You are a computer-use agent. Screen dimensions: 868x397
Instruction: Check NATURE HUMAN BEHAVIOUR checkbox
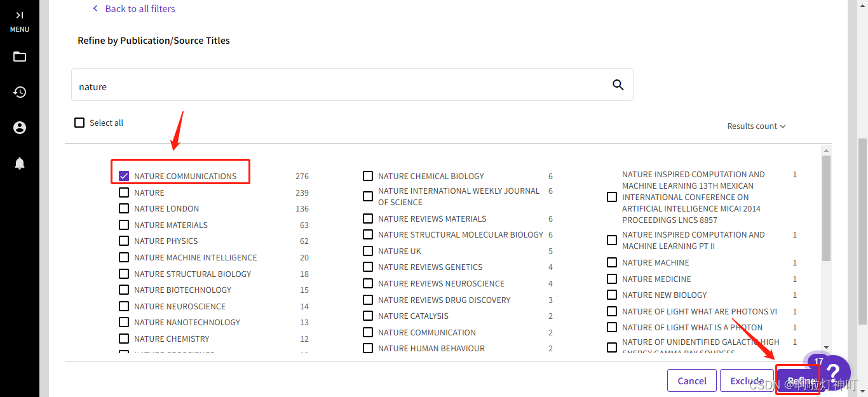368,348
